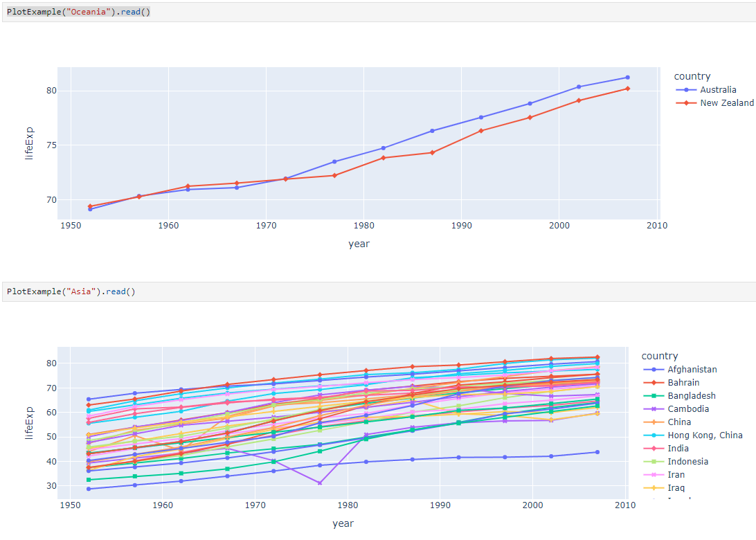Toggle New Zealand trace in legend
The width and height of the screenshot is (756, 540).
[715, 102]
